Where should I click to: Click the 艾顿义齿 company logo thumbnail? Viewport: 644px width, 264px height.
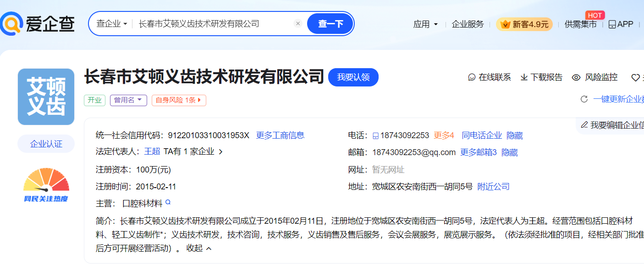pyautogui.click(x=46, y=97)
